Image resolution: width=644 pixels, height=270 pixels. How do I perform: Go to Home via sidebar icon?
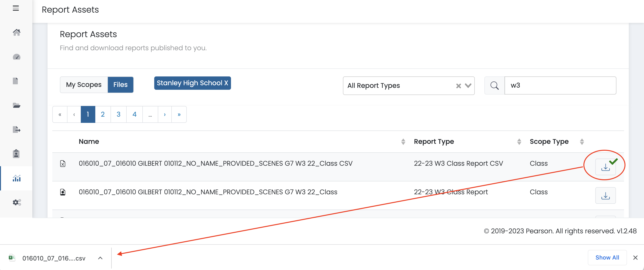(x=16, y=32)
